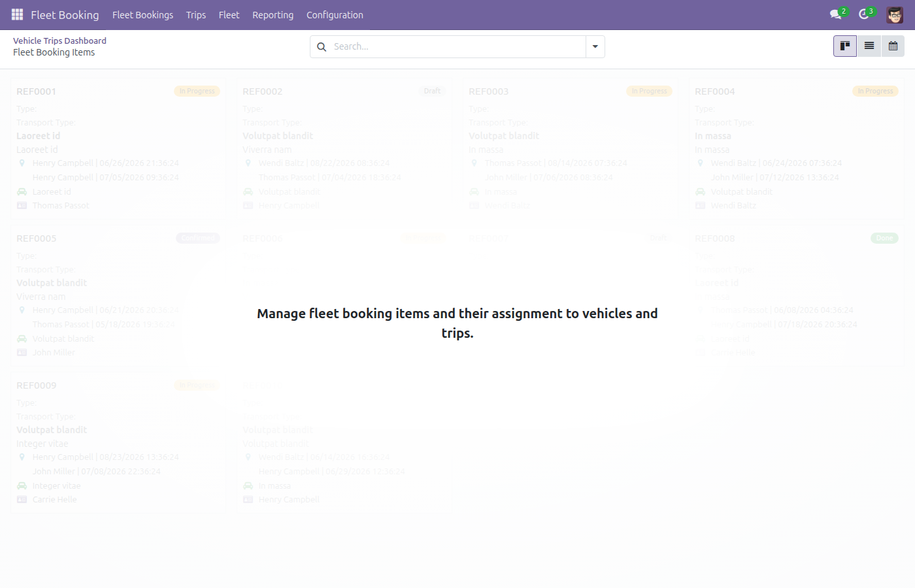Switch to the calendar view
The image size is (915, 588).
(893, 46)
